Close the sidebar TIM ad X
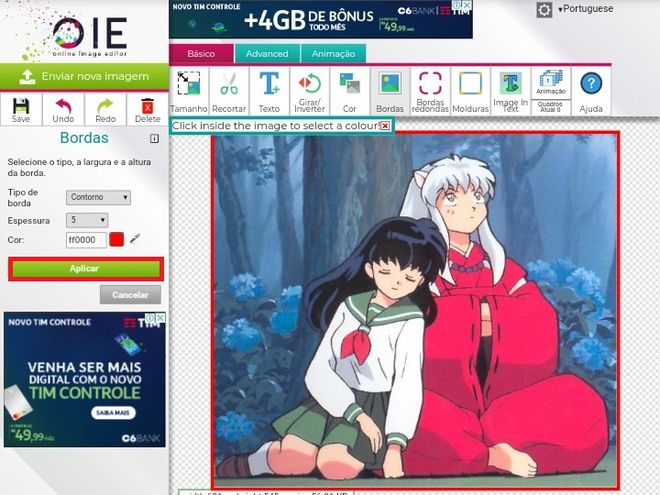 click(160, 318)
